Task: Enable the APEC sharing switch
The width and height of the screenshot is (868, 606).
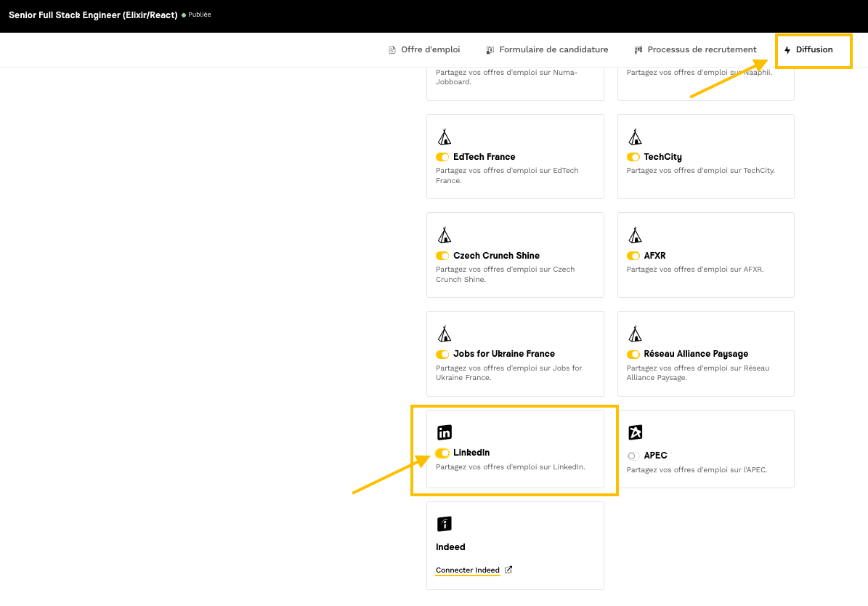Action: pyautogui.click(x=633, y=456)
